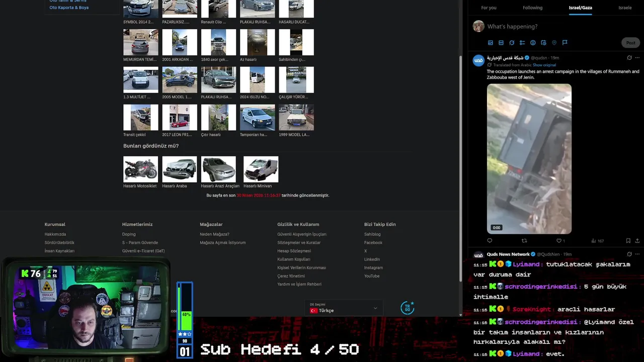Share the qudsn arrest campaign post
Viewport: 644px width, 362px height.
point(638,241)
